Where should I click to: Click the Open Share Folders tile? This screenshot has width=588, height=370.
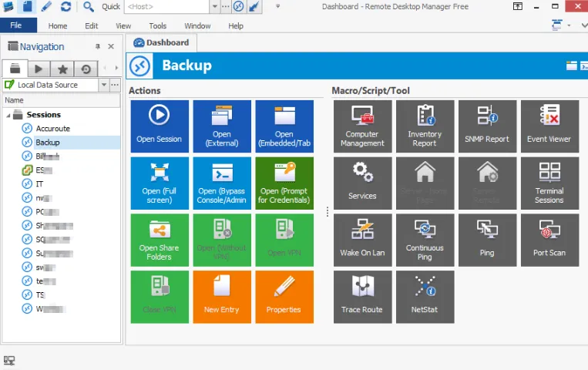160,240
